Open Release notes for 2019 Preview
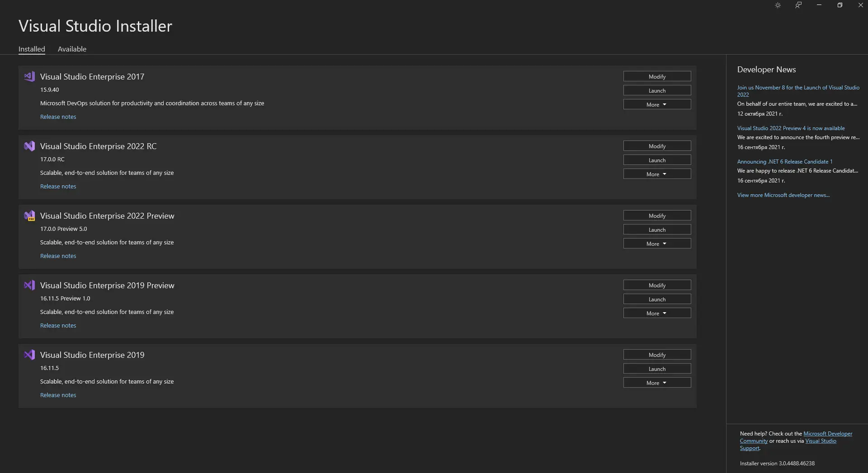The width and height of the screenshot is (868, 473). coord(58,325)
